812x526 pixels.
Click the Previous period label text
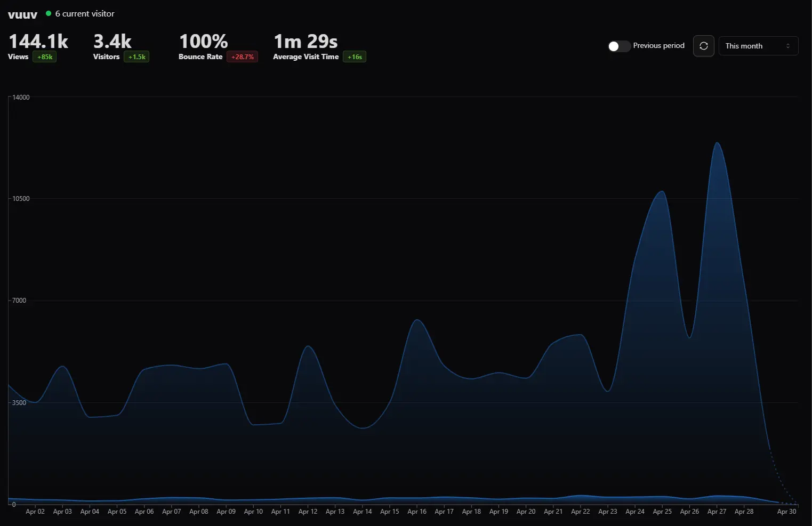pyautogui.click(x=658, y=46)
